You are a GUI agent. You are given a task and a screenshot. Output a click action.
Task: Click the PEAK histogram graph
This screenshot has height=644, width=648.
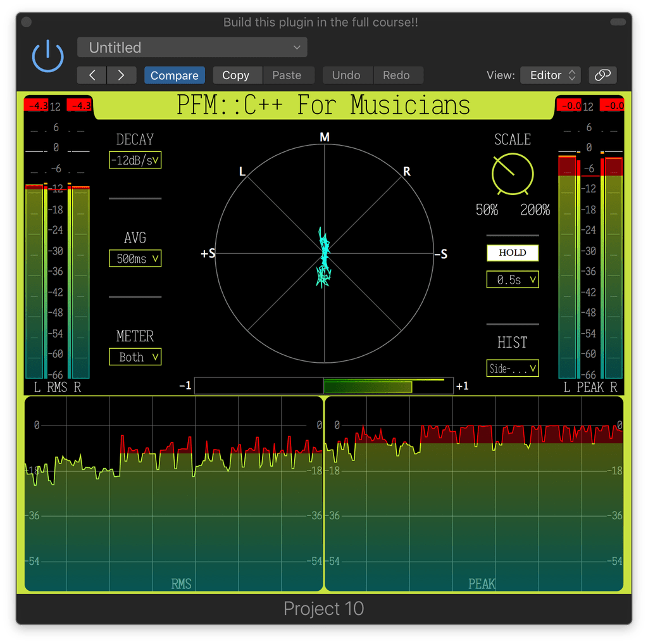tap(474, 494)
